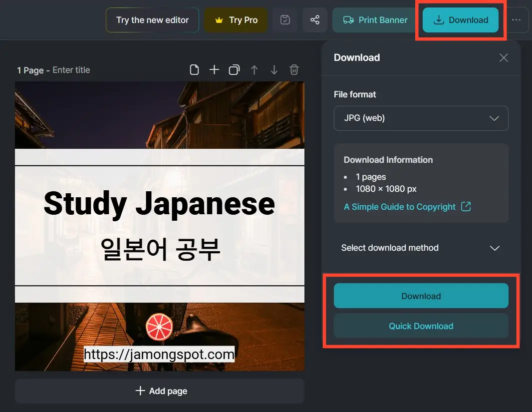Delete the page with the trash icon

coord(294,70)
